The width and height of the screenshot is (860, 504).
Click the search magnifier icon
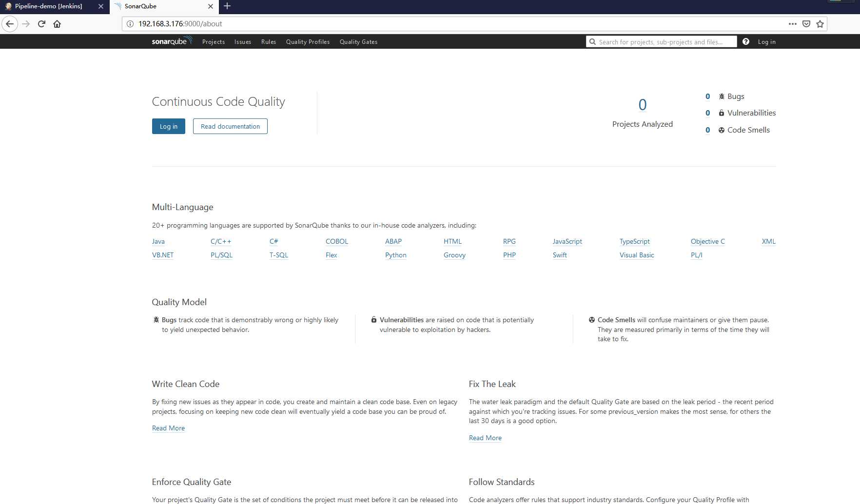point(592,42)
